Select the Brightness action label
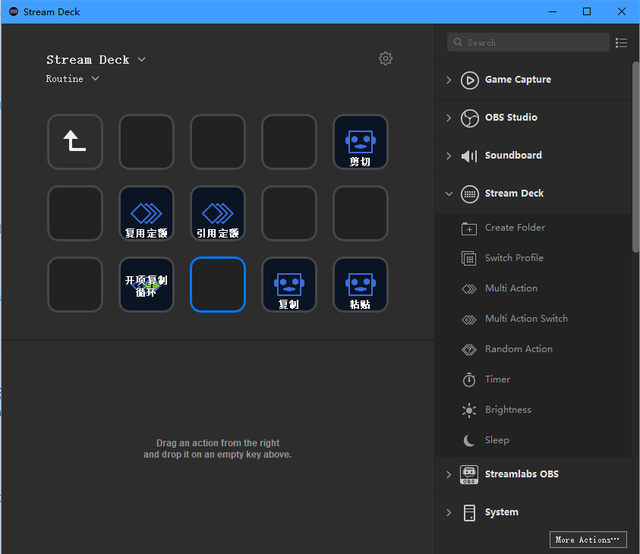Image resolution: width=640 pixels, height=554 pixels. click(x=508, y=410)
